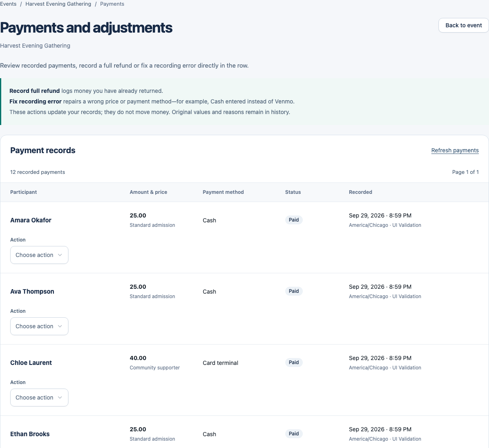Click participant name Amara Okafor

31,220
